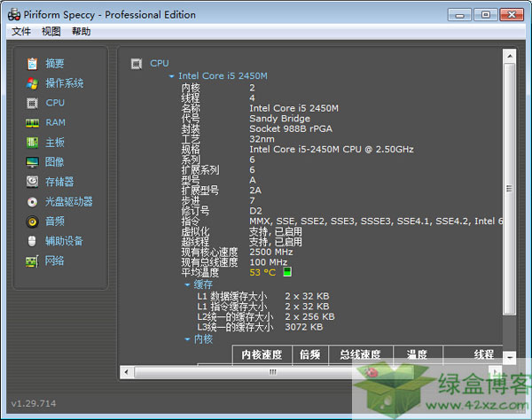The image size is (532, 420).
Task: Click the Operating System (操作系统) Windows flag icon
Action: click(32, 83)
